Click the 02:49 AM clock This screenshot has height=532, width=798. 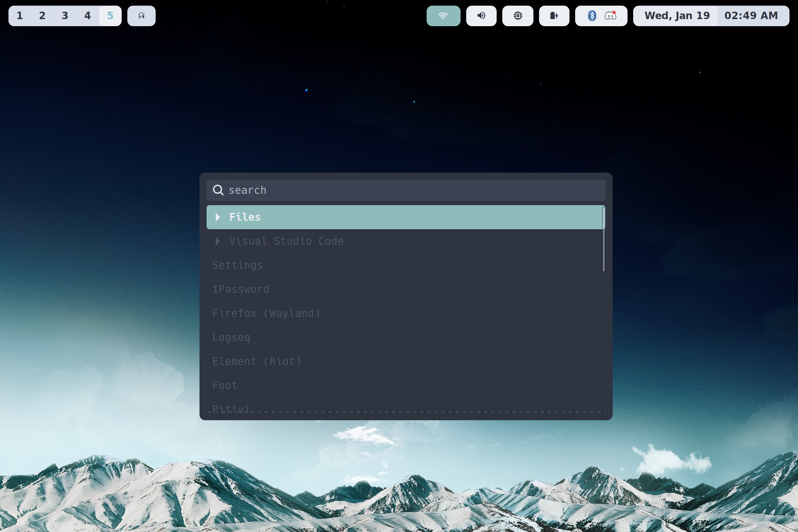click(751, 16)
